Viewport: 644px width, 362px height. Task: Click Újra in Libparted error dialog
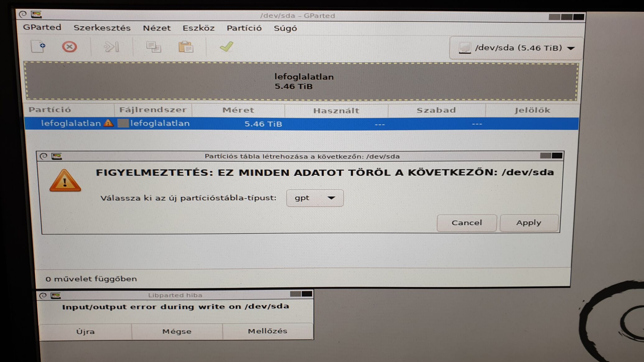tap(86, 332)
